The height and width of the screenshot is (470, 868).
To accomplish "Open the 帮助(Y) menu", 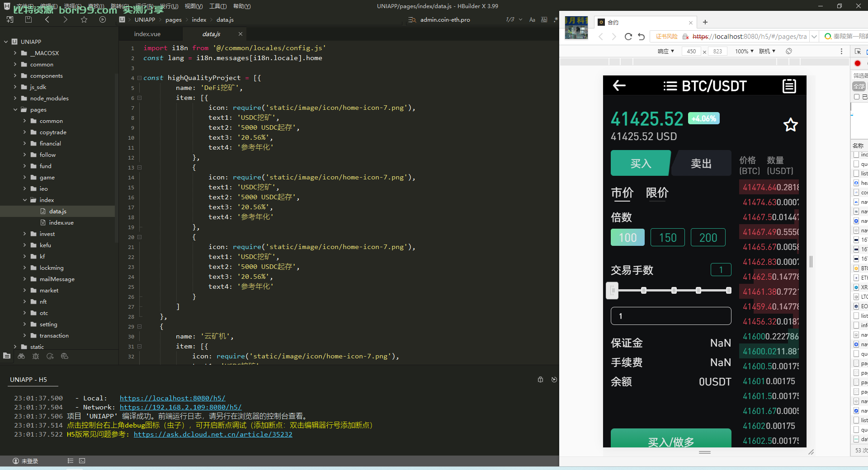I will (x=242, y=6).
